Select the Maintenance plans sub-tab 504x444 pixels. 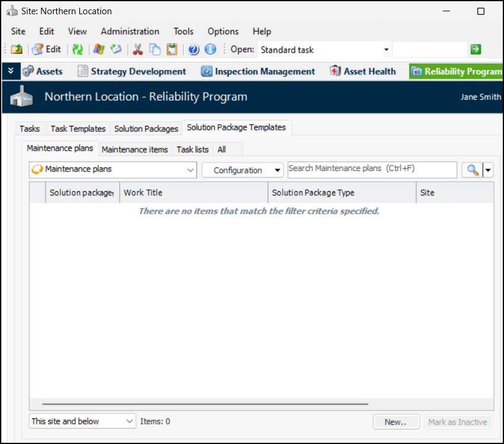(60, 148)
